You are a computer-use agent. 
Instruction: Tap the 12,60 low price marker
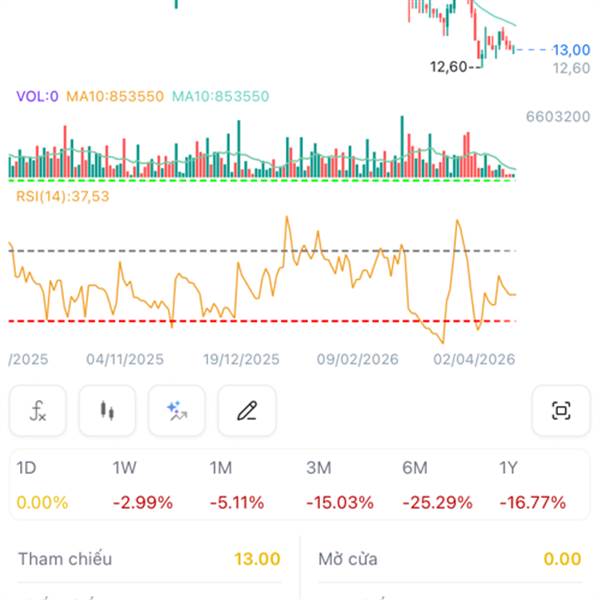[449, 67]
